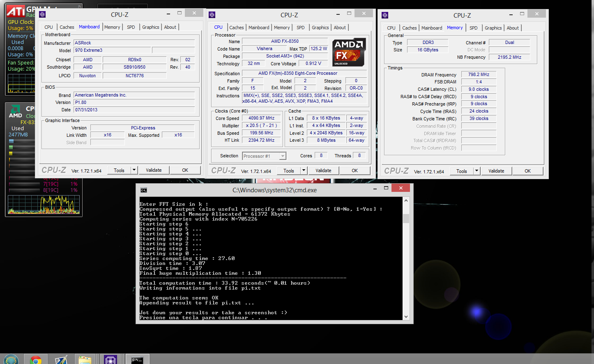Click the cmd.exe scrollbar down arrow
This screenshot has width=594, height=364.
(406, 316)
